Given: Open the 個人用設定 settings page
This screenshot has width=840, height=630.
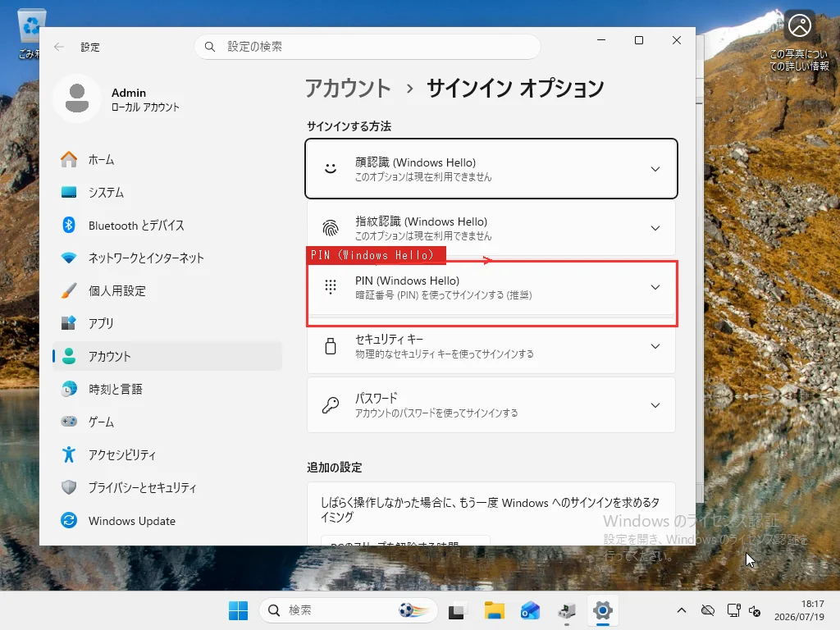Looking at the screenshot, I should (167, 290).
